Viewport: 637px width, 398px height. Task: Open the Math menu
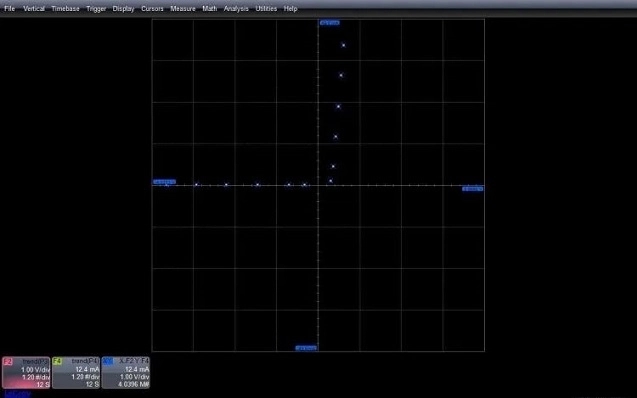coord(210,9)
